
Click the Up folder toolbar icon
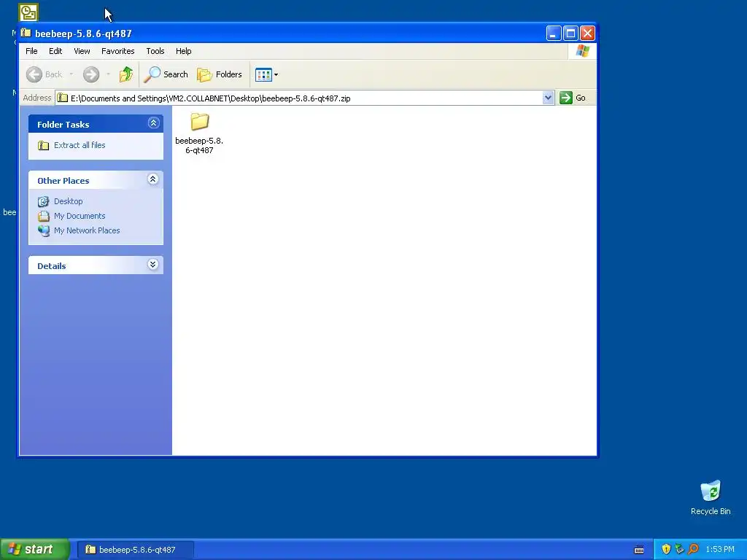tap(126, 74)
